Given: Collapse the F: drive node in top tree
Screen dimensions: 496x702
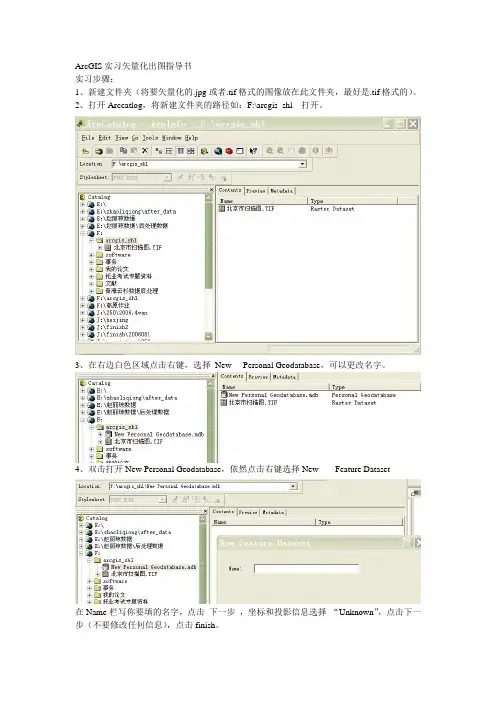Looking at the screenshot, I should [82, 233].
